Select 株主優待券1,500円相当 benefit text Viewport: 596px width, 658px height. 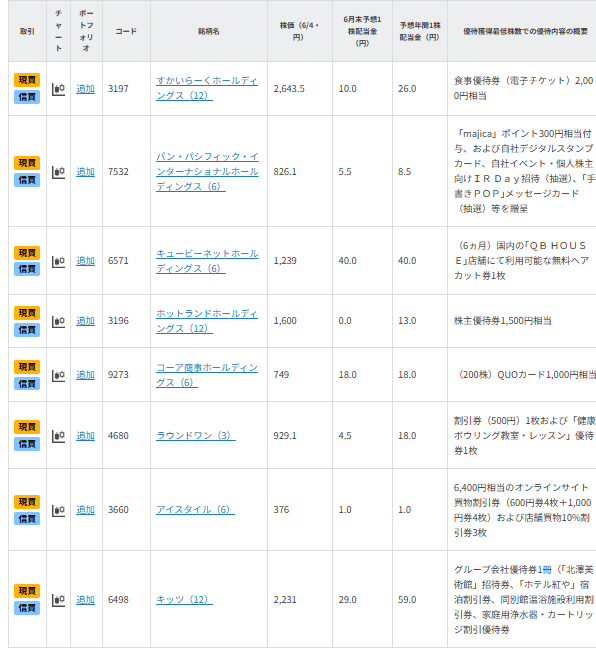click(x=502, y=321)
